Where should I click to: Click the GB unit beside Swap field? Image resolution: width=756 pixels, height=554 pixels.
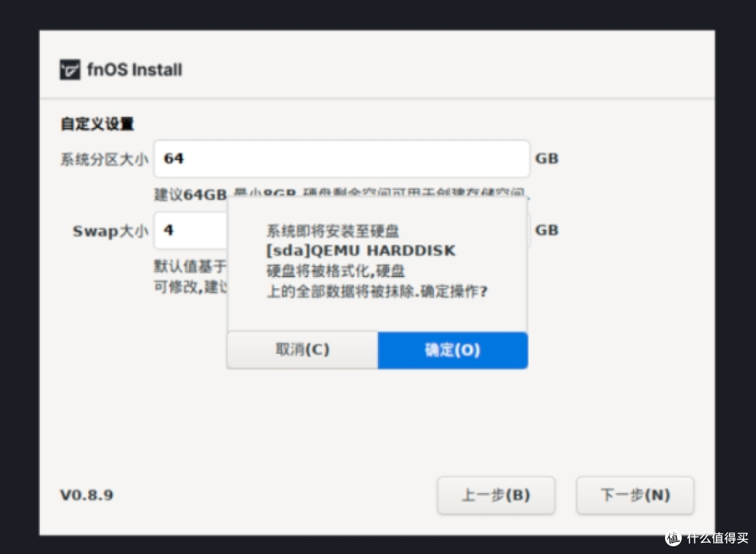point(547,230)
